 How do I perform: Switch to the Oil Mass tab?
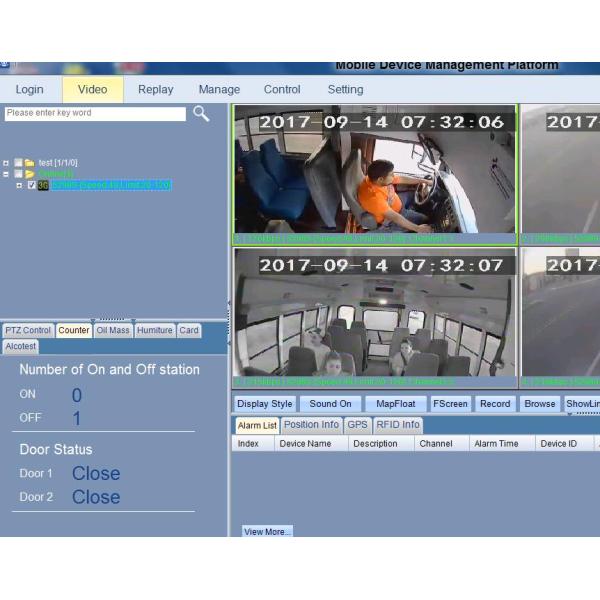(113, 330)
